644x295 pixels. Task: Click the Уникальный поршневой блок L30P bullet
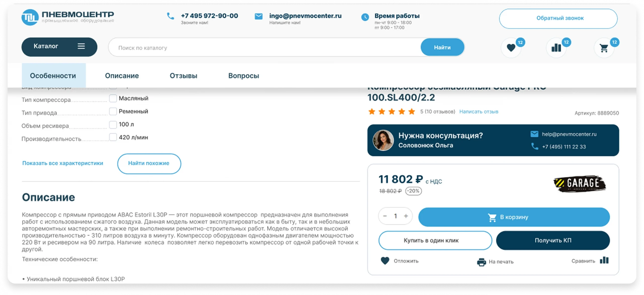(x=73, y=279)
